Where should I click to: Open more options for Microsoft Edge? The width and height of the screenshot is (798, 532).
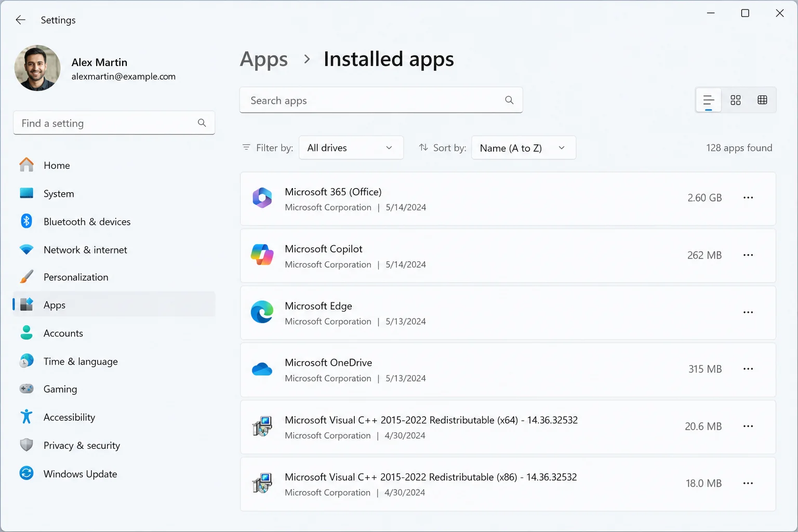748,312
